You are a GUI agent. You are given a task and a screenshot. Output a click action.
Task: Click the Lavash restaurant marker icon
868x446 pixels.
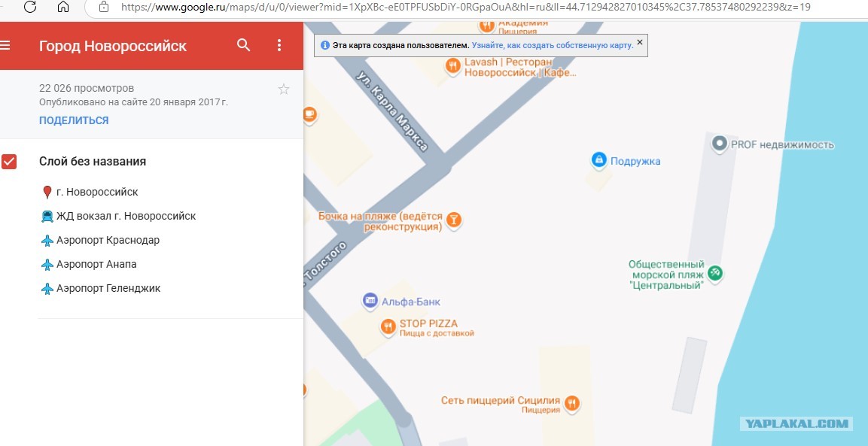coord(453,66)
